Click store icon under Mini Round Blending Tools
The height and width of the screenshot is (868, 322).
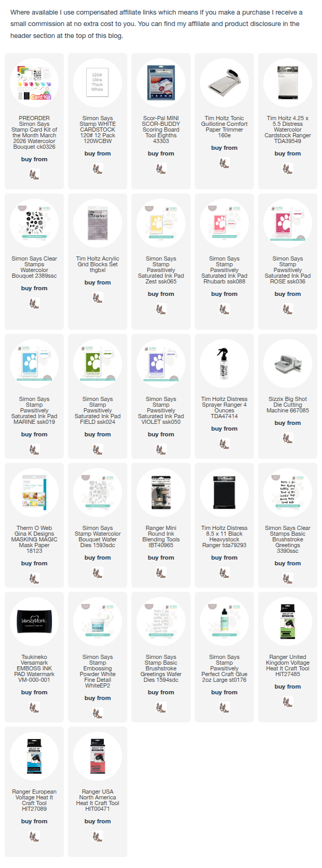161,573
